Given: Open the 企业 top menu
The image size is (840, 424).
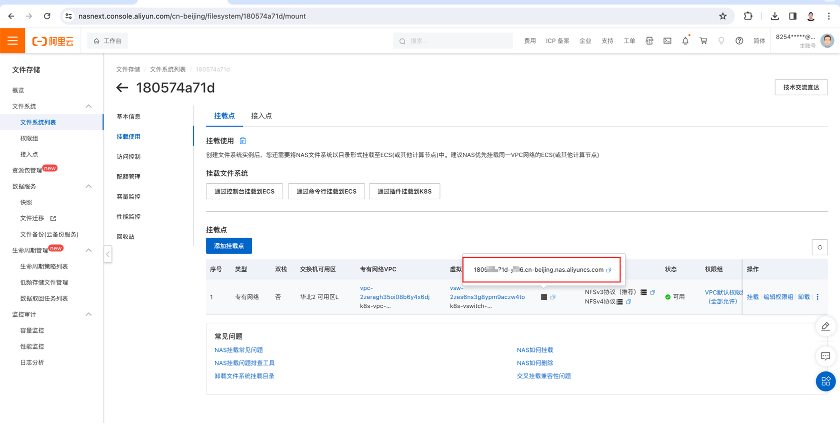Looking at the screenshot, I should (x=585, y=41).
